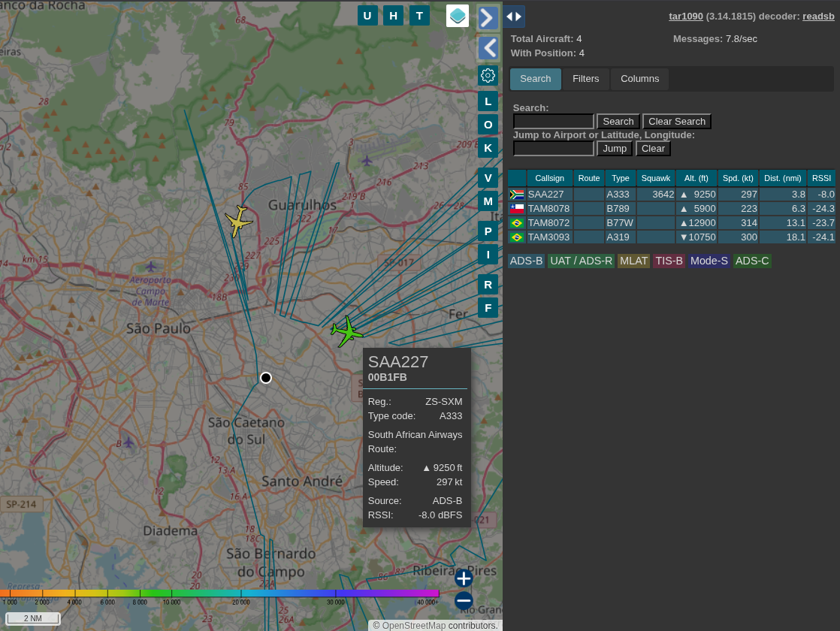
Task: Click the TIS-B legend label
Action: 669,261
